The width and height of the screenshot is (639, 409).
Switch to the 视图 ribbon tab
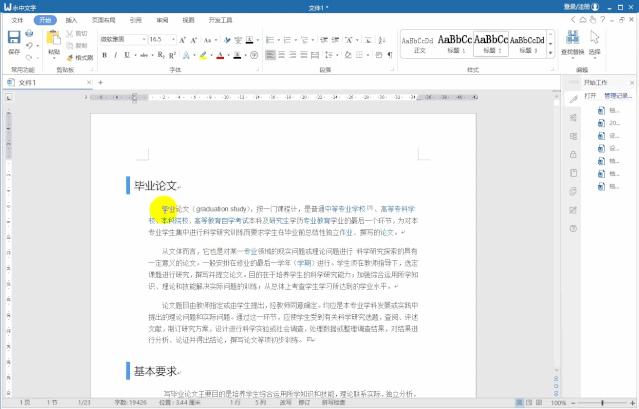pyautogui.click(x=188, y=20)
